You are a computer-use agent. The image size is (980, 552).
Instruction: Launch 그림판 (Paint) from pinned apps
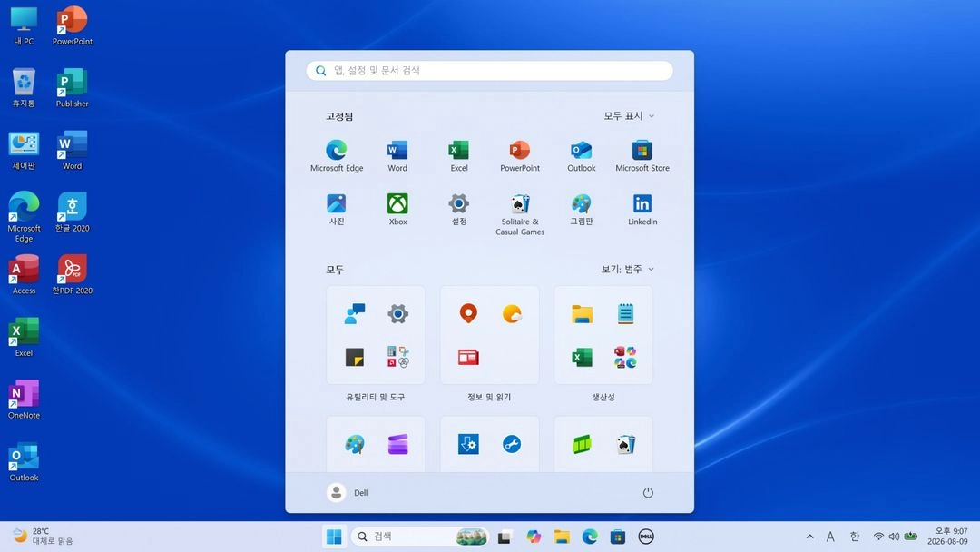click(x=582, y=210)
